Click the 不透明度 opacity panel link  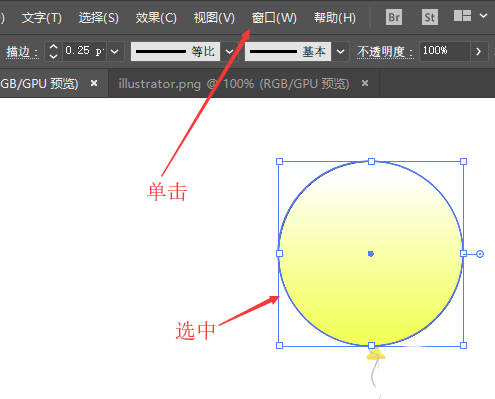tap(385, 52)
